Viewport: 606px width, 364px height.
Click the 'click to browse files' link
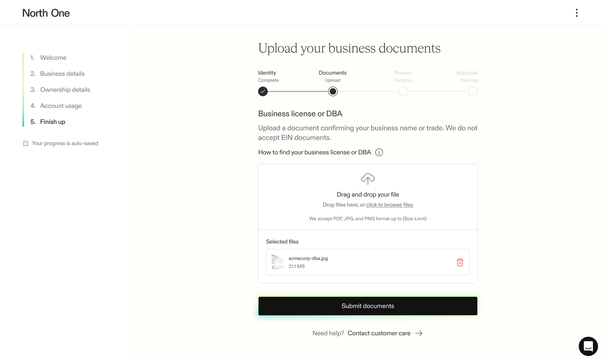click(x=389, y=205)
